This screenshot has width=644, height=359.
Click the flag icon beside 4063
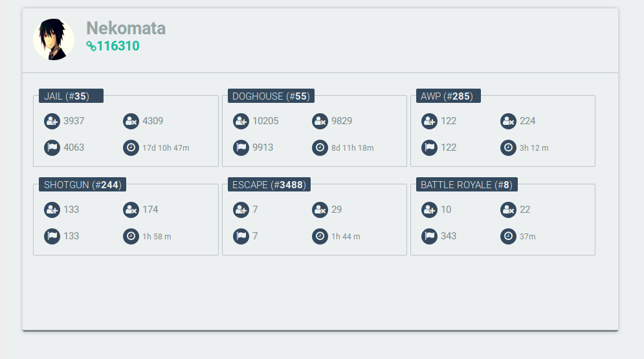pos(52,147)
